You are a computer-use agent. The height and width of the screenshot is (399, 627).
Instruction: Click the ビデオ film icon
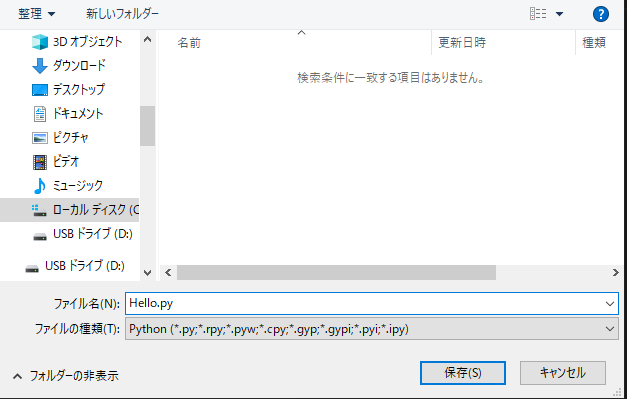(x=40, y=162)
